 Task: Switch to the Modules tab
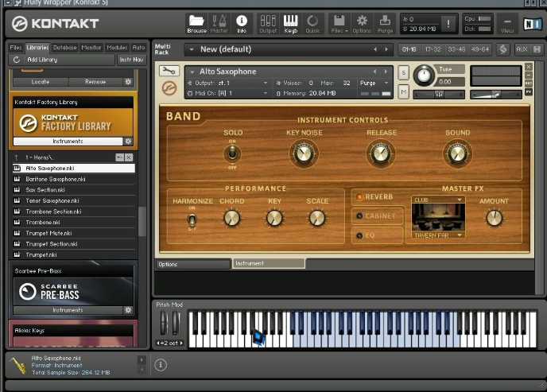coord(117,48)
